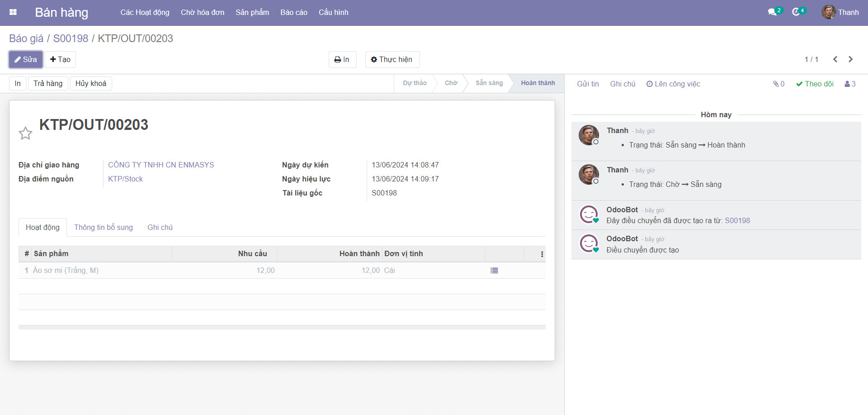Image resolution: width=868 pixels, height=415 pixels.
Task: Open the S00198 link in chatter message
Action: pos(737,220)
